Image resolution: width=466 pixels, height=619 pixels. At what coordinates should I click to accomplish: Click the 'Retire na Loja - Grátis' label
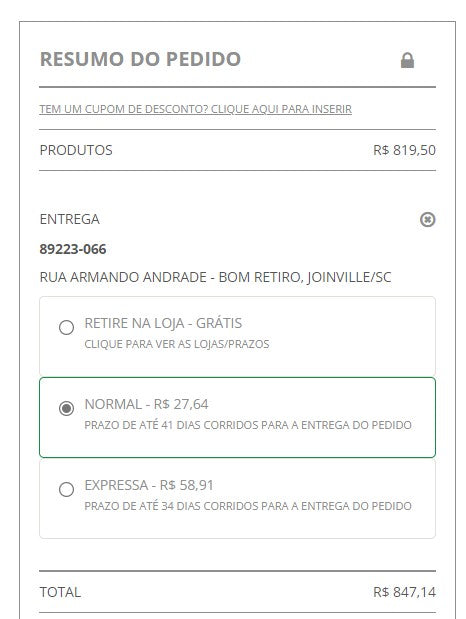click(163, 323)
